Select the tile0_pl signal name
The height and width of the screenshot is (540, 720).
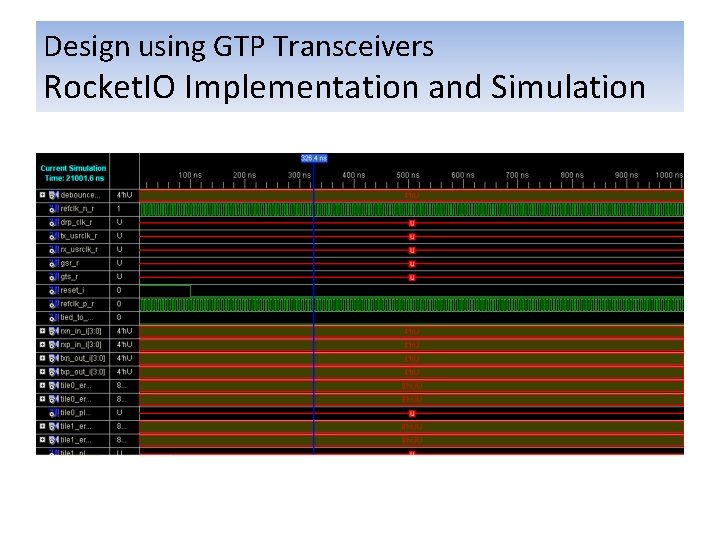[x=76, y=413]
